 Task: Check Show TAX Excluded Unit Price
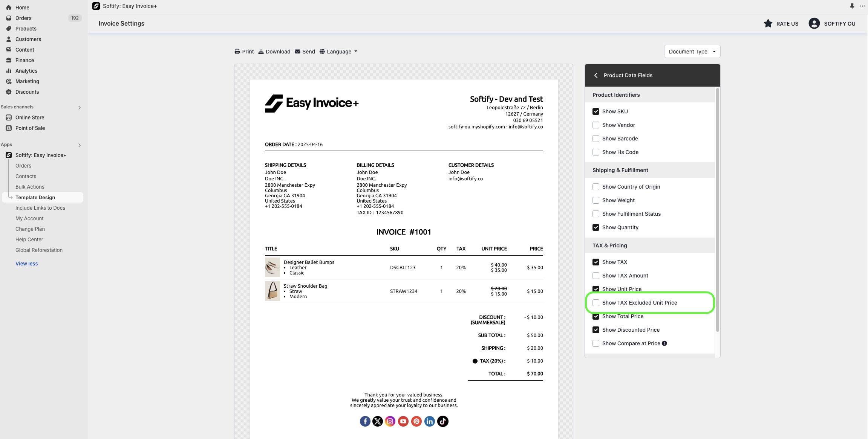click(x=596, y=303)
